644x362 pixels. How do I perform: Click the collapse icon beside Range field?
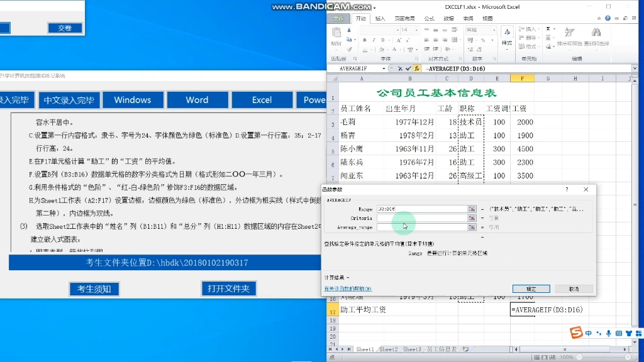coord(472,208)
